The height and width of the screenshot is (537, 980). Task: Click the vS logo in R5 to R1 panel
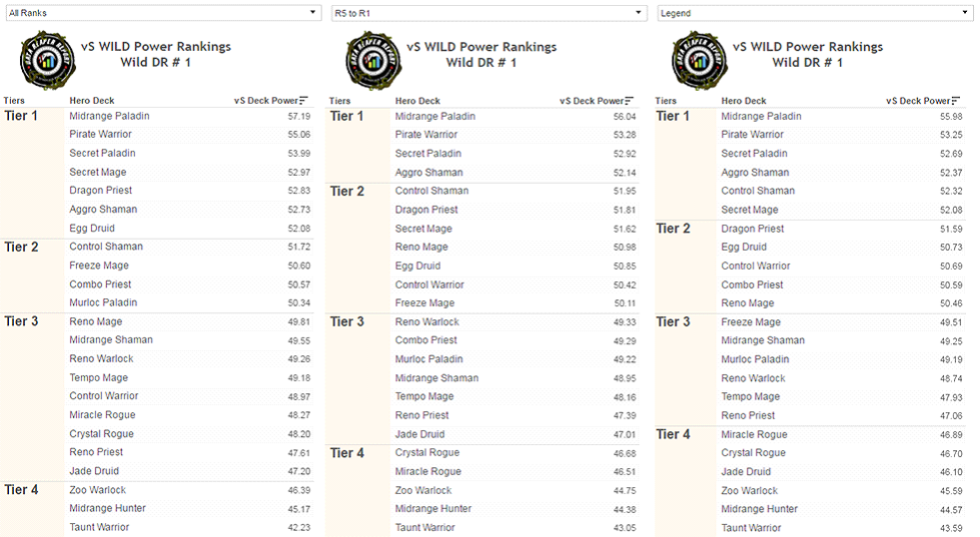click(x=374, y=61)
